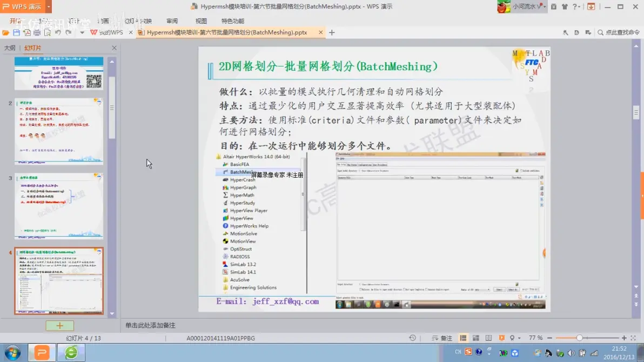Click the history clock icon in the status bar

[412, 338]
